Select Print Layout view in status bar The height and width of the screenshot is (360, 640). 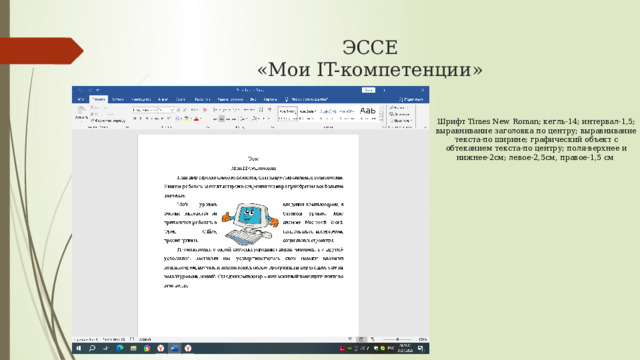click(x=361, y=339)
